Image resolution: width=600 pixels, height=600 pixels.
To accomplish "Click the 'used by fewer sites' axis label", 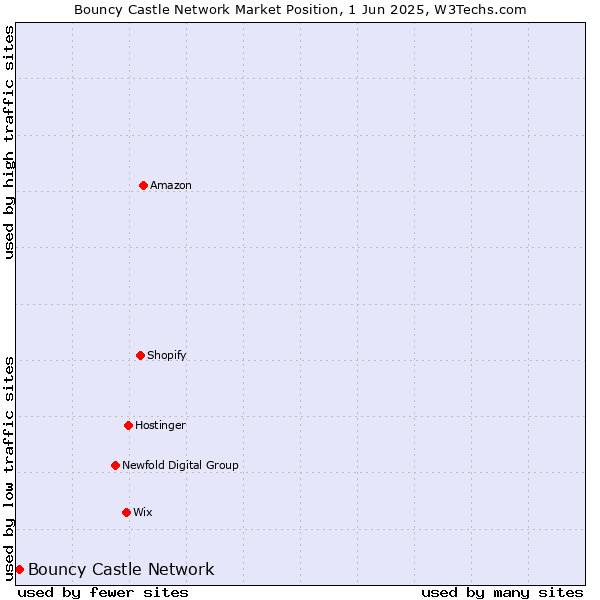I will coord(103,593).
